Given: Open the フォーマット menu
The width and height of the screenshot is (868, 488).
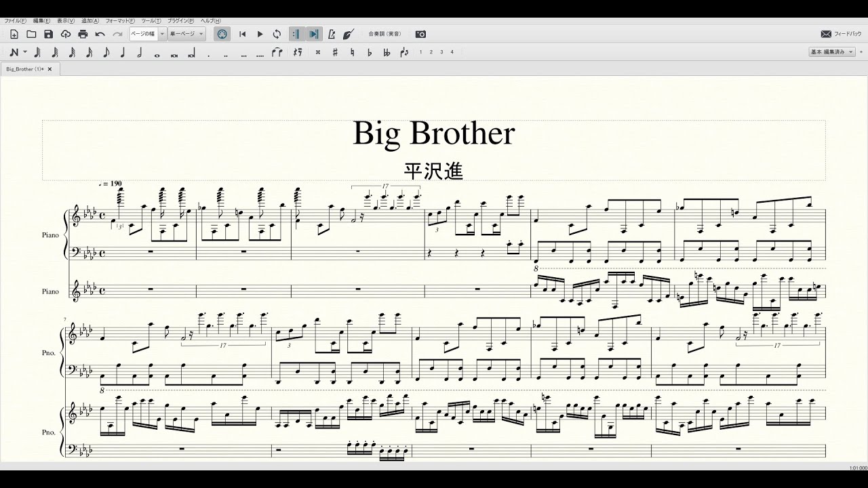Looking at the screenshot, I should click(x=120, y=21).
